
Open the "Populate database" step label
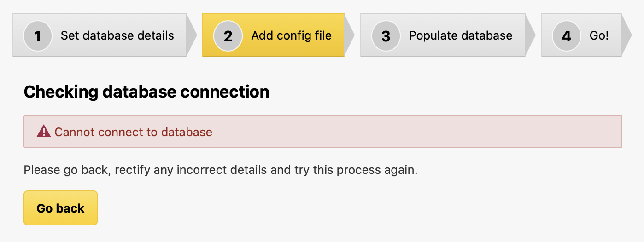coord(461,35)
